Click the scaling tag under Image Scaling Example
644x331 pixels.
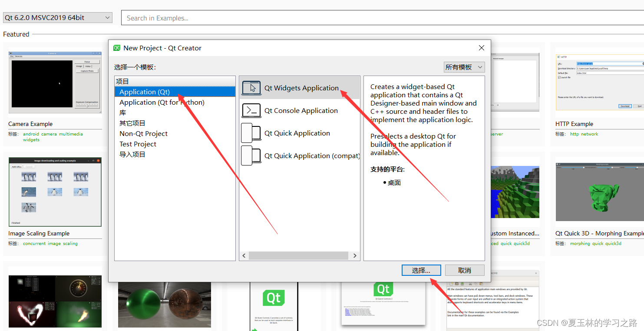click(x=70, y=244)
